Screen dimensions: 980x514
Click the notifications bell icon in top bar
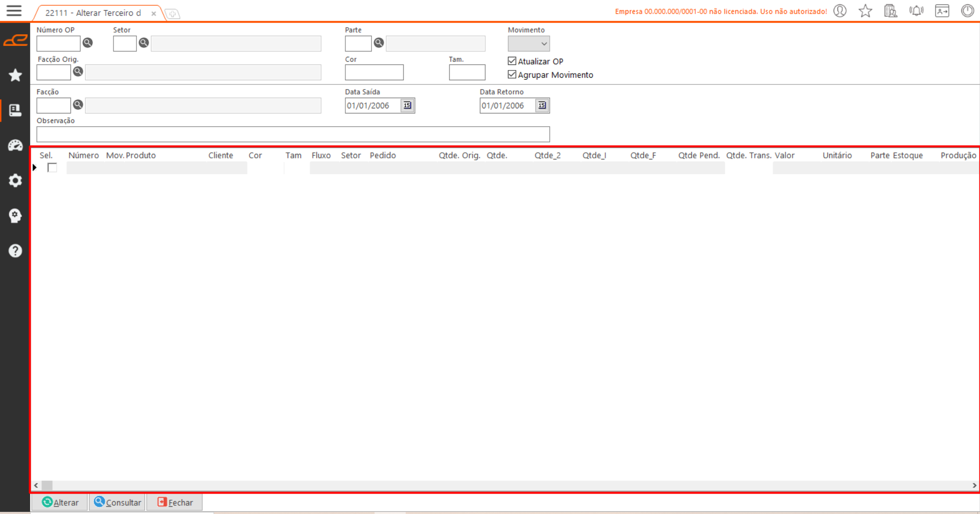(916, 11)
